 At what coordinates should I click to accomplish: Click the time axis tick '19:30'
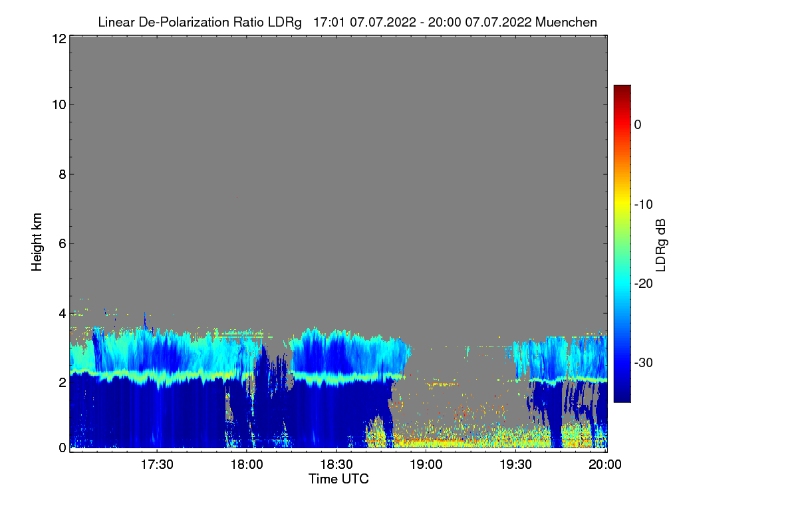click(x=516, y=465)
